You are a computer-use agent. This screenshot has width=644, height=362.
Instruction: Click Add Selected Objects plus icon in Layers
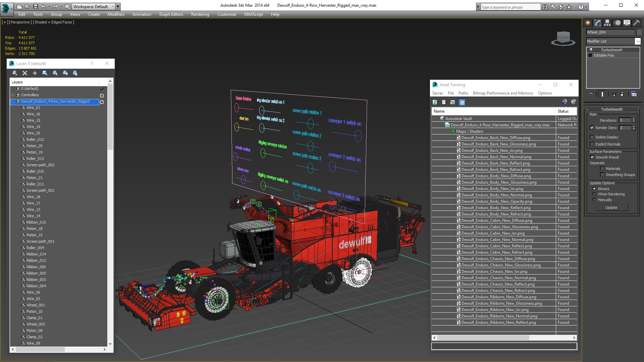pos(35,73)
